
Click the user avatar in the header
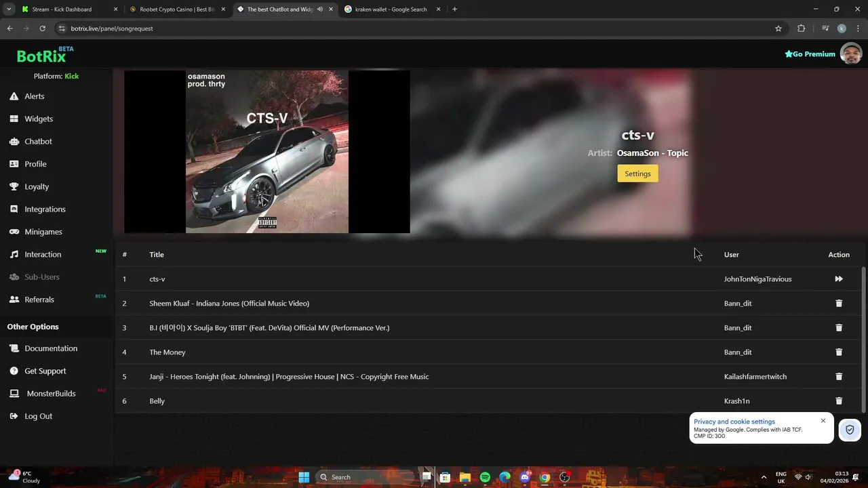click(851, 54)
